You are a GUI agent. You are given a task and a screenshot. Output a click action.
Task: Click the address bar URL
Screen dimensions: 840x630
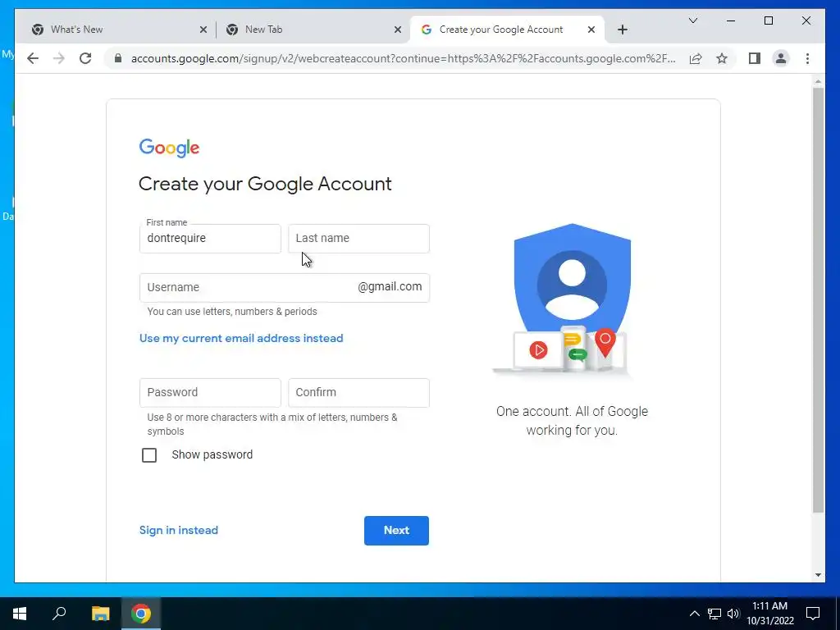click(x=403, y=58)
